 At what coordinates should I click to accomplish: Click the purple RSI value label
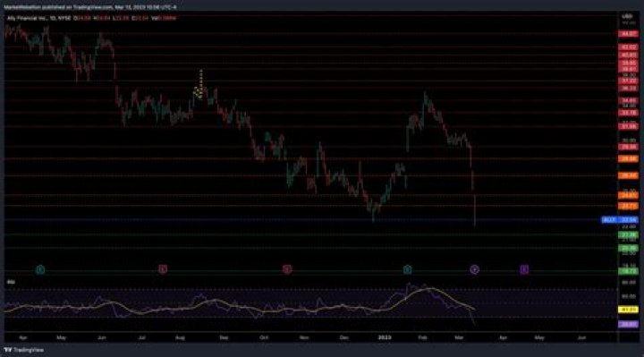coord(629,324)
